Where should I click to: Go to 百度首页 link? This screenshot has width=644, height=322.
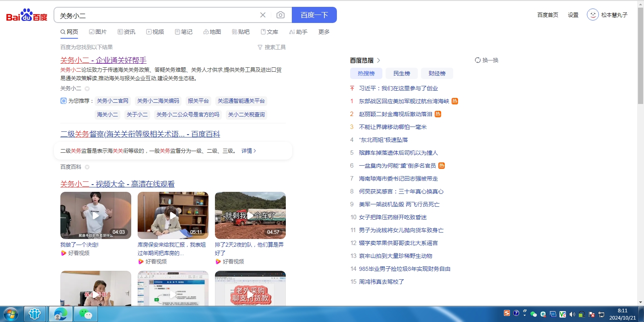[548, 15]
